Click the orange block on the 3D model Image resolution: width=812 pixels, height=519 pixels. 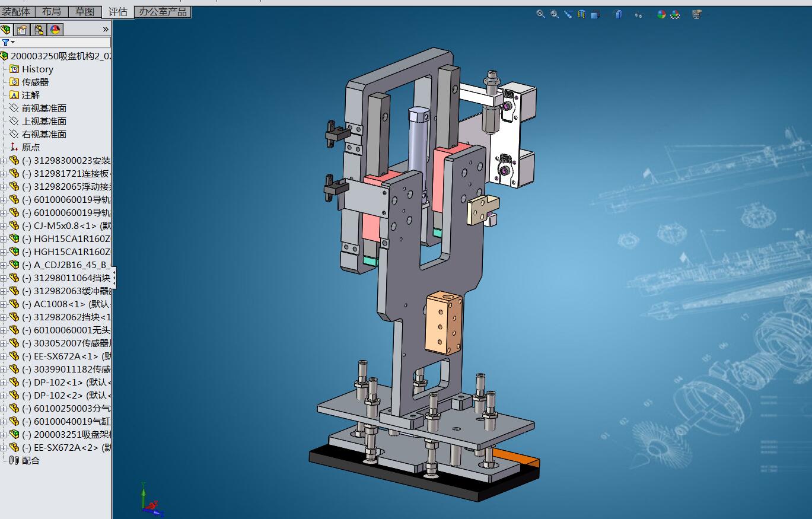pos(444,322)
